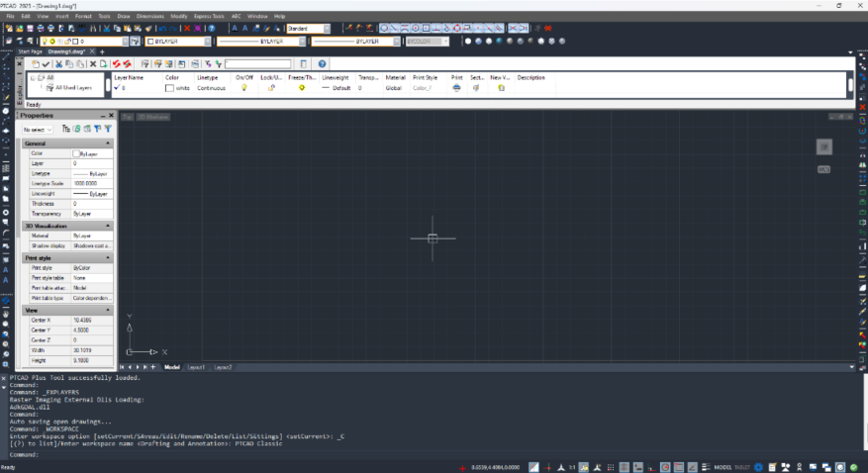Image resolution: width=868 pixels, height=473 pixels.
Task: Click the printer icon in layer 0 row
Action: coord(456,88)
